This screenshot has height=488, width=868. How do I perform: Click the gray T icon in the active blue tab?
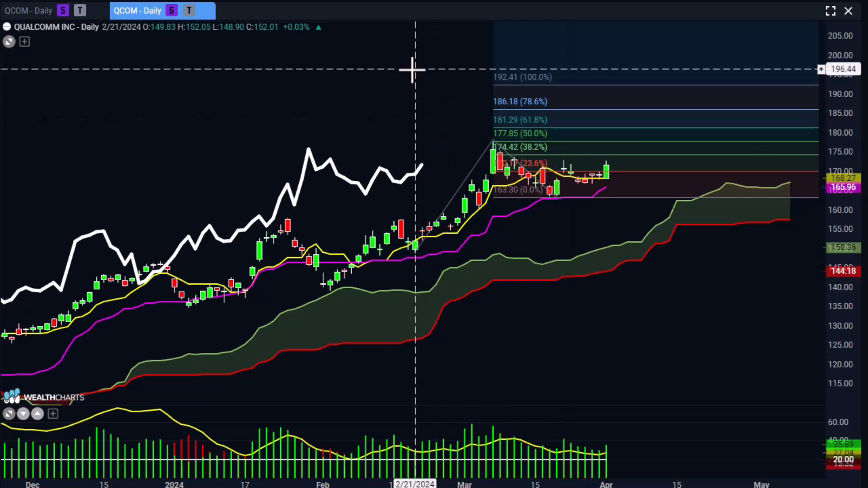pos(189,10)
